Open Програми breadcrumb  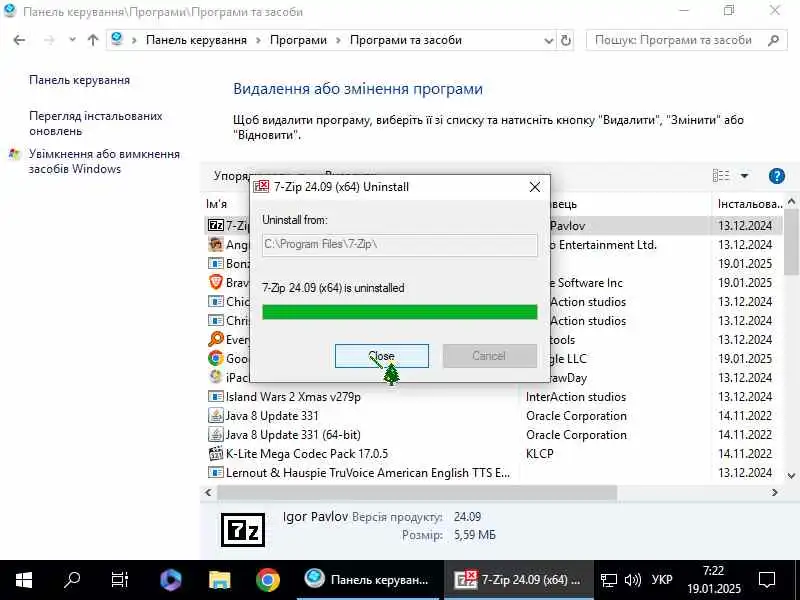click(298, 40)
